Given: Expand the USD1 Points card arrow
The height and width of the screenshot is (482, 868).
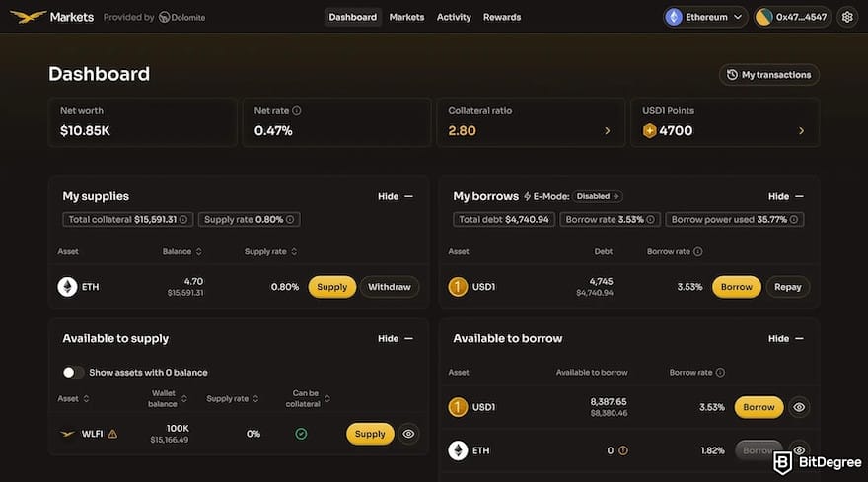Looking at the screenshot, I should pos(801,130).
